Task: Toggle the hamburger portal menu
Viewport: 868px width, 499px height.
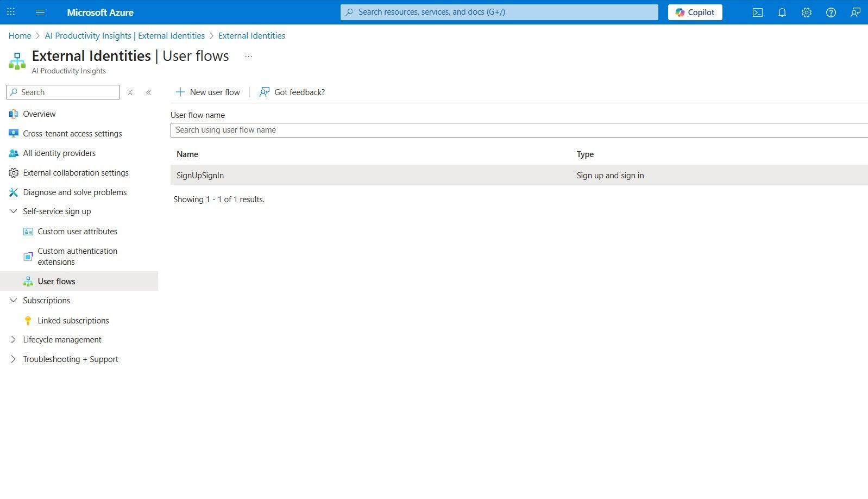Action: 40,13
